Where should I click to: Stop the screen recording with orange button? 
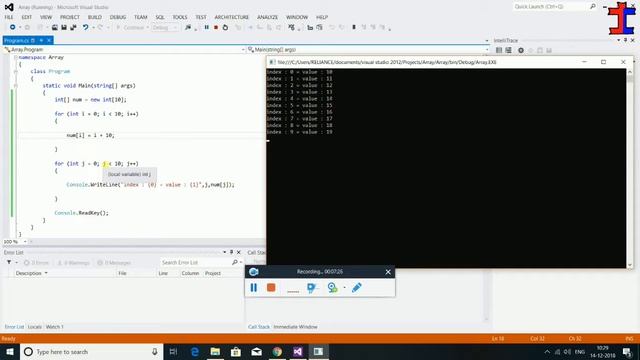click(271, 288)
